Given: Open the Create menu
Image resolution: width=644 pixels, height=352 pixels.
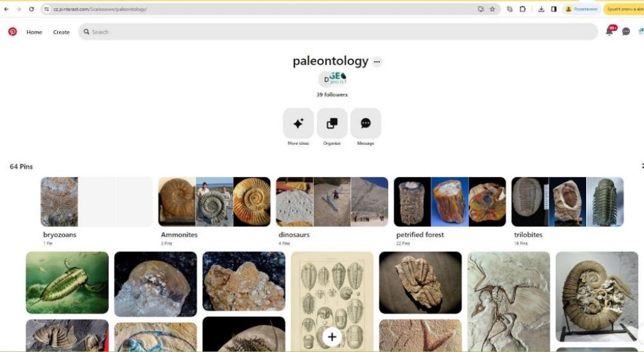Looking at the screenshot, I should tap(61, 32).
